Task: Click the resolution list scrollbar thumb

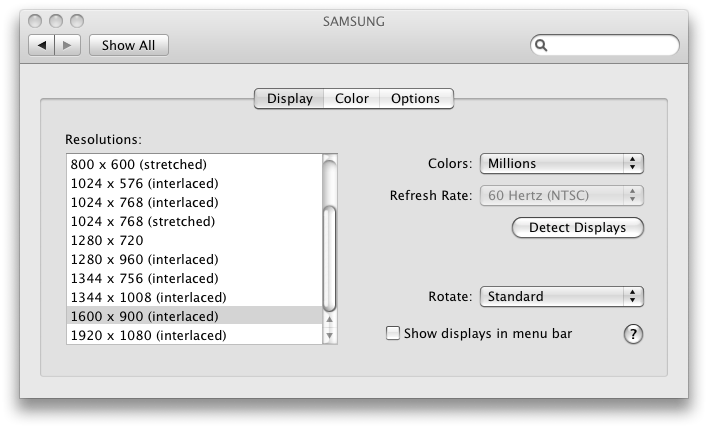Action: coord(330,259)
